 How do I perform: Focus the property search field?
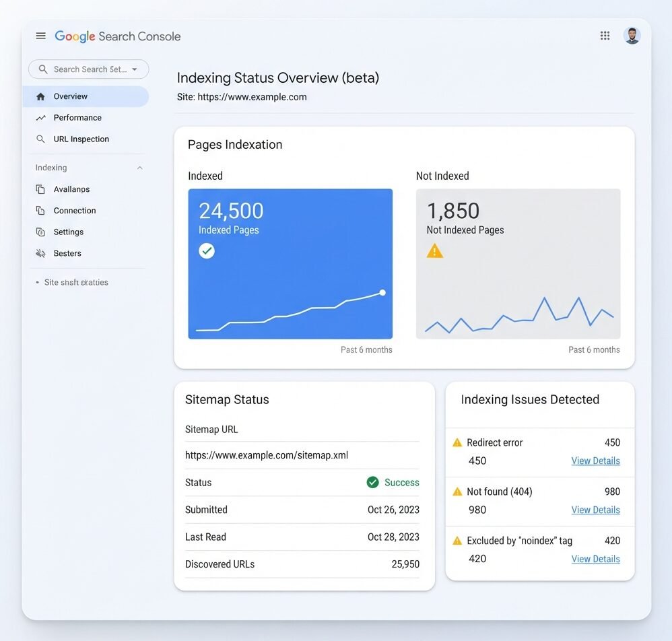click(x=88, y=69)
